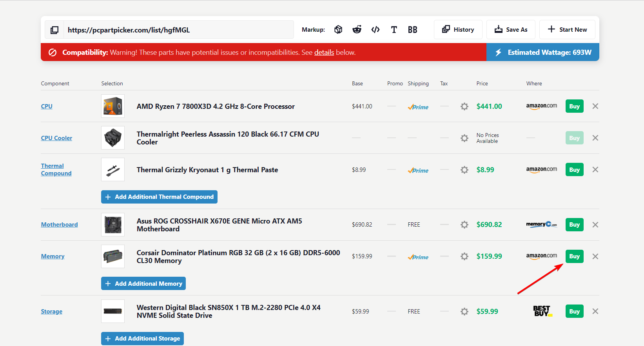Remove the Asus ROG CROSSHAIR motherboard
Image resolution: width=644 pixels, height=346 pixels.
point(595,225)
